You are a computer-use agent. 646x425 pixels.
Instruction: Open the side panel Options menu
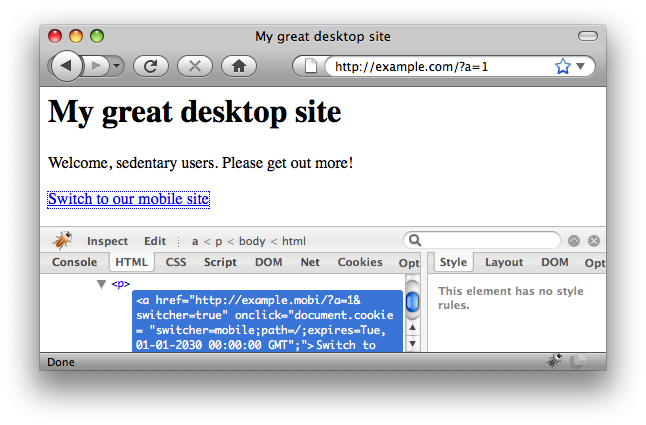tap(595, 263)
